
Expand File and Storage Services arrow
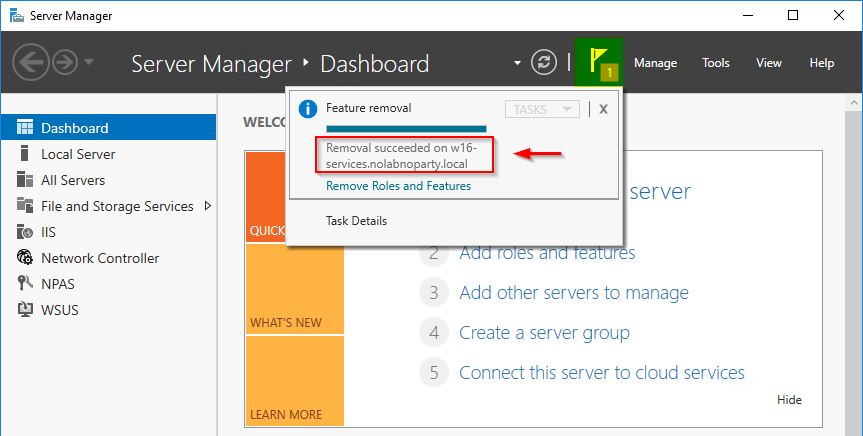pos(207,206)
